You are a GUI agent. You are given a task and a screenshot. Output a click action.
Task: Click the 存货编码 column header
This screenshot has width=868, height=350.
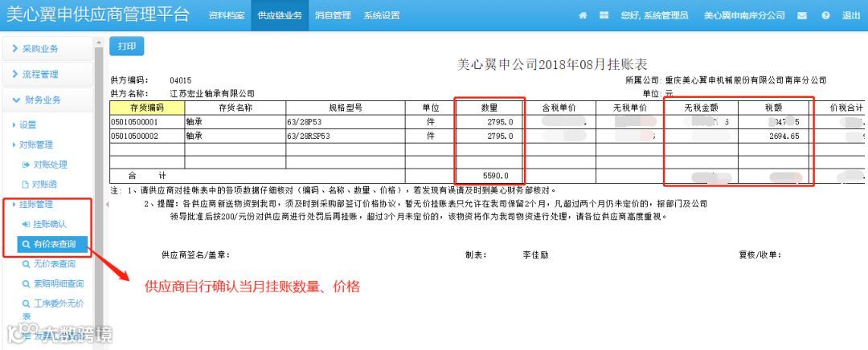pyautogui.click(x=147, y=108)
